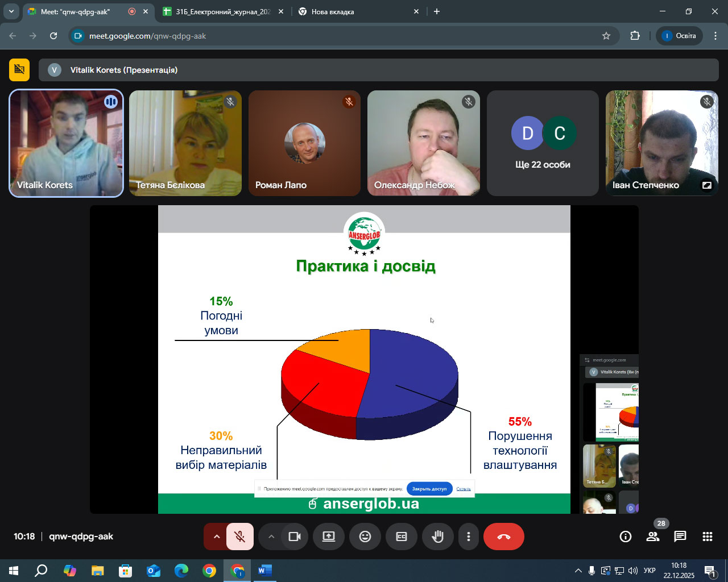
Task: Open meeting details info icon
Action: [x=626, y=537]
